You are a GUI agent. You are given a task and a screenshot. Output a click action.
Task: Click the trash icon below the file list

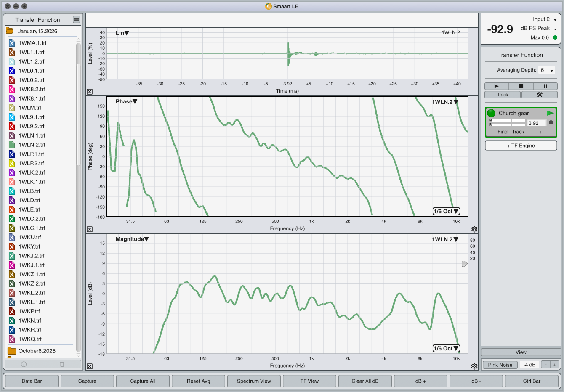click(62, 364)
